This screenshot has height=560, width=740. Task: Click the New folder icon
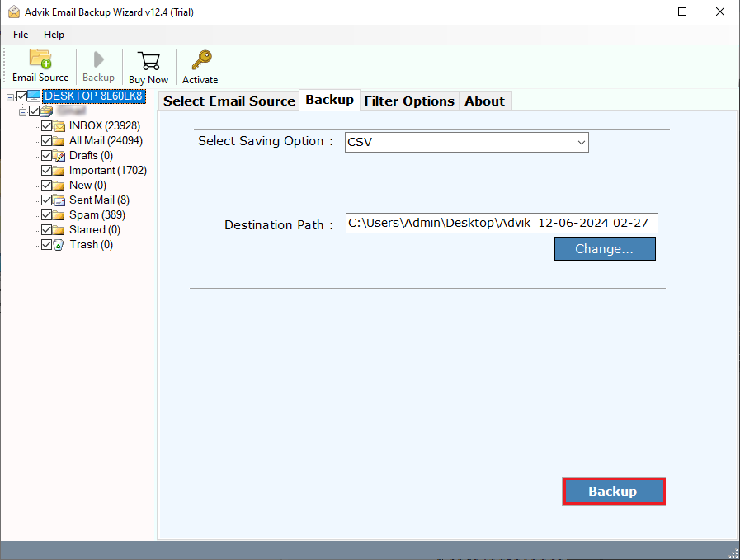[59, 186]
